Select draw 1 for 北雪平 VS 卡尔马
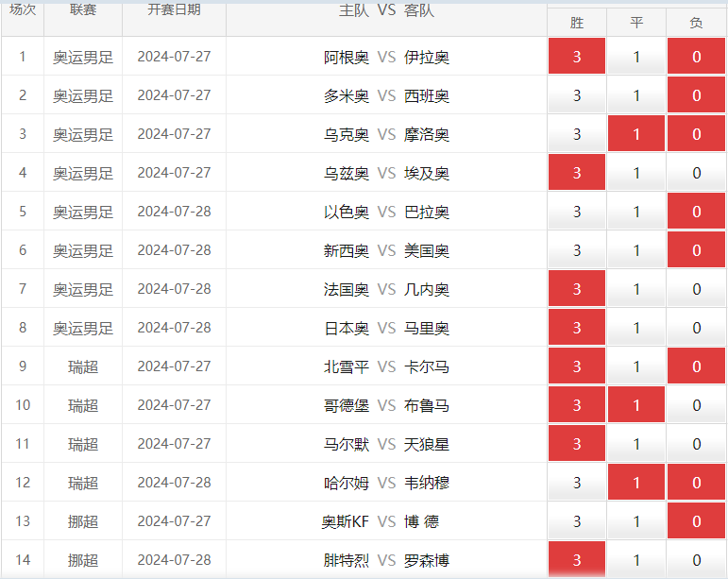The image size is (728, 579). pos(636,366)
